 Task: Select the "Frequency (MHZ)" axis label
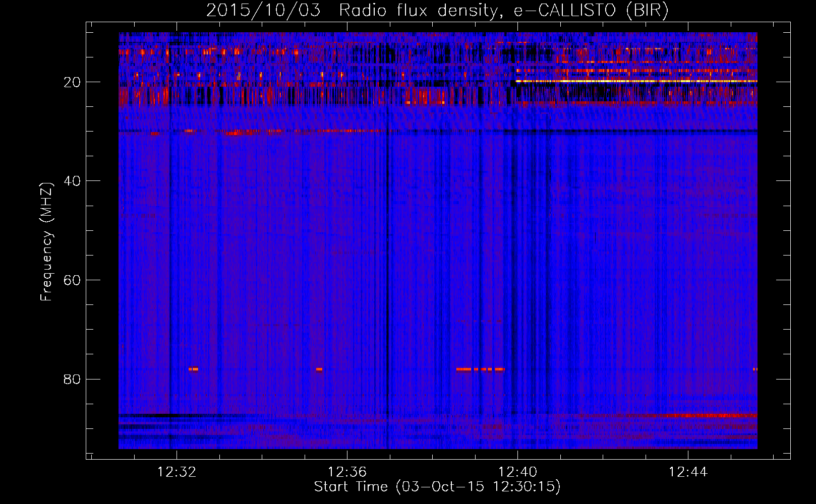click(46, 242)
